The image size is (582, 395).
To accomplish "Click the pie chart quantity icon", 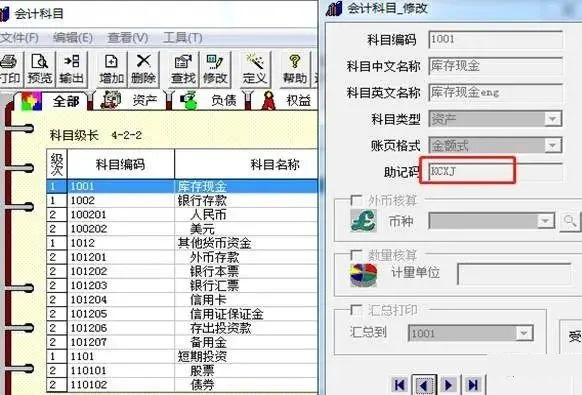I will [x=363, y=275].
